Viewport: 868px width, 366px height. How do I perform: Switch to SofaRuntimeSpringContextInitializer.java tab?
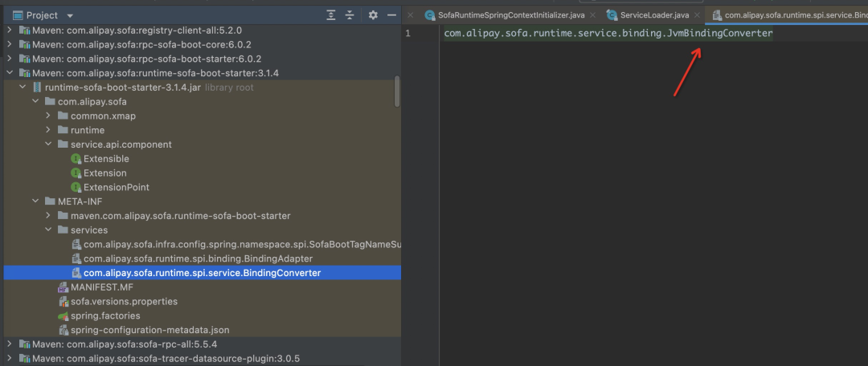click(x=511, y=15)
